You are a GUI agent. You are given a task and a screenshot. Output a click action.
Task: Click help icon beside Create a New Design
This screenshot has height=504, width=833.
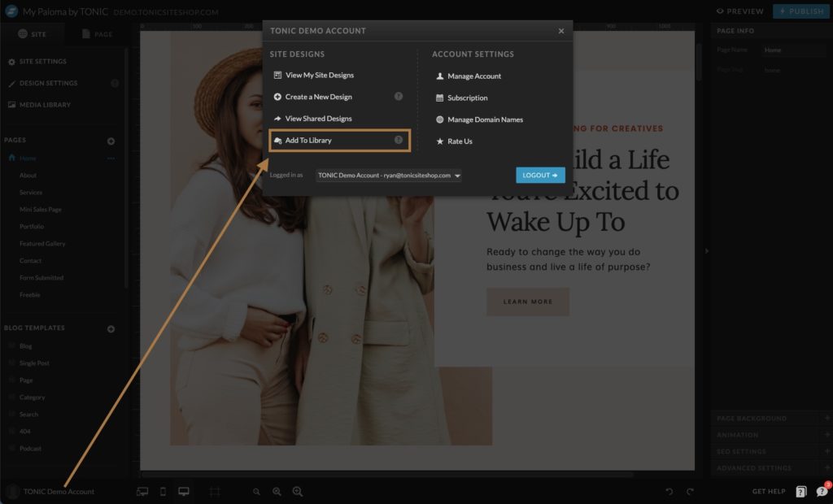pos(399,97)
